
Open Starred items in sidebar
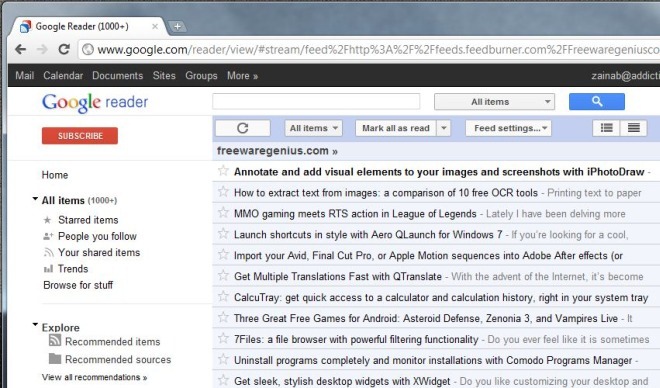(x=88, y=220)
